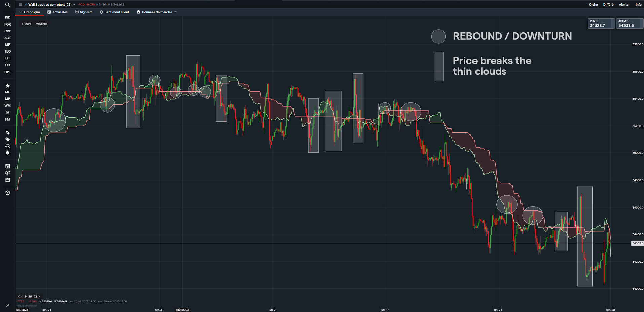The height and width of the screenshot is (312, 644).
Task: Click the août 2023 date axis label
Action: tap(182, 310)
